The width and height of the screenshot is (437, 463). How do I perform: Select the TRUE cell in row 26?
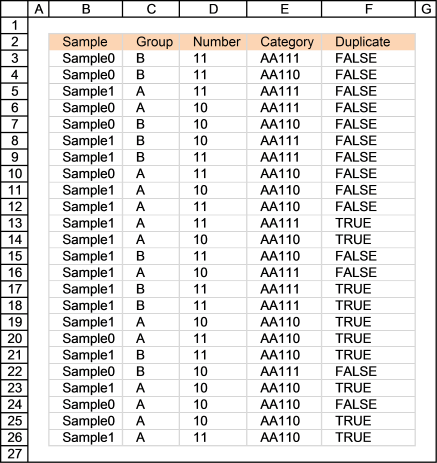368,437
